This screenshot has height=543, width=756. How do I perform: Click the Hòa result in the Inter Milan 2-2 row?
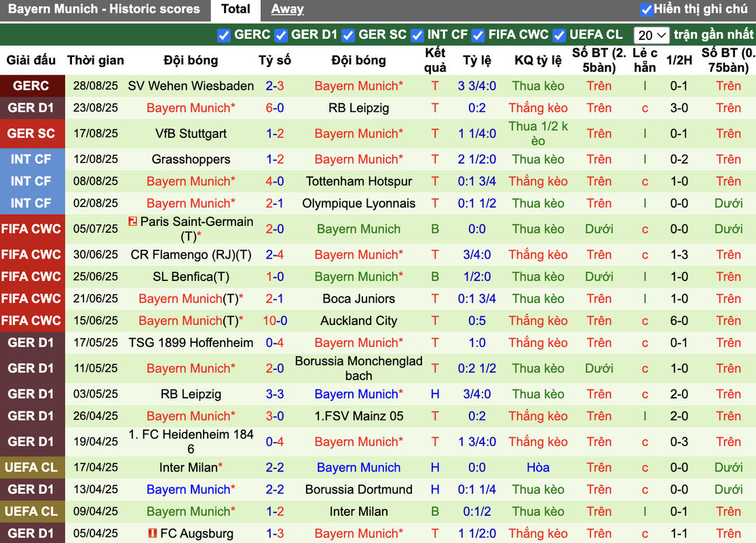[x=538, y=467]
